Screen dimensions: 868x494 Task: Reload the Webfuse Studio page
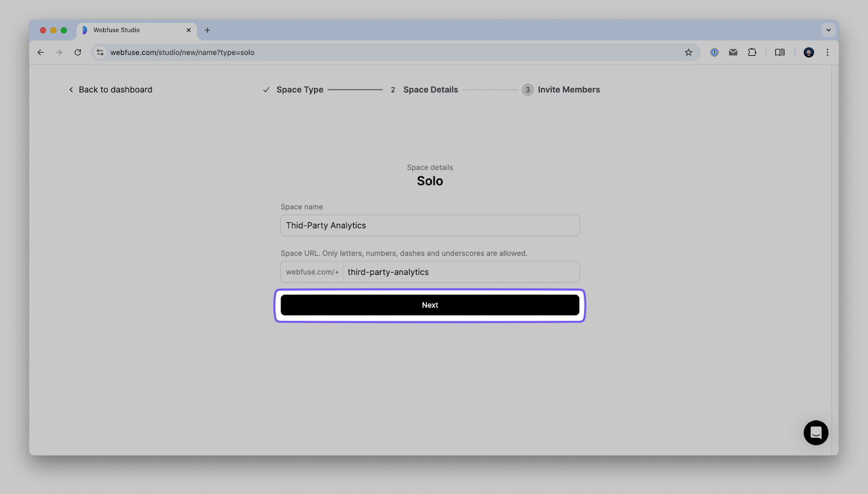click(78, 52)
